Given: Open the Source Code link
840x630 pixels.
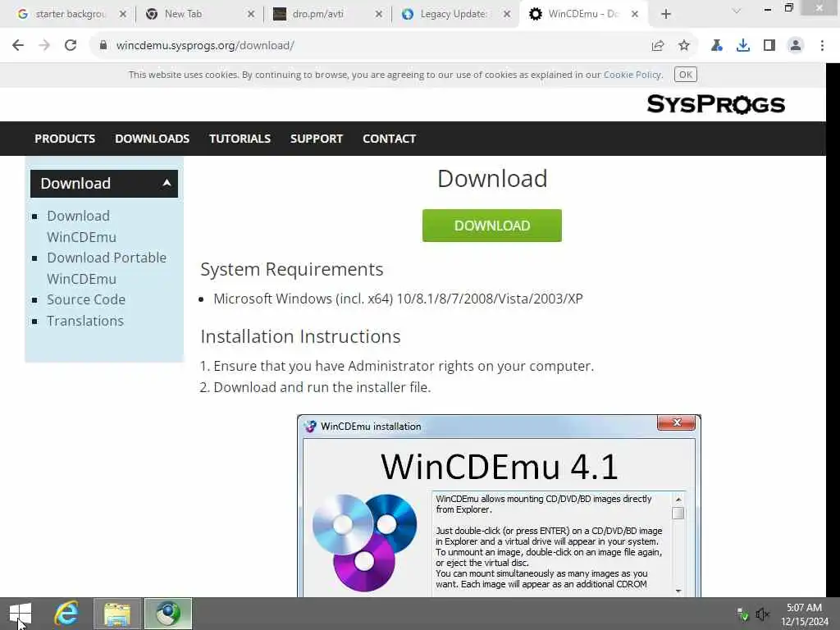Looking at the screenshot, I should (85, 299).
